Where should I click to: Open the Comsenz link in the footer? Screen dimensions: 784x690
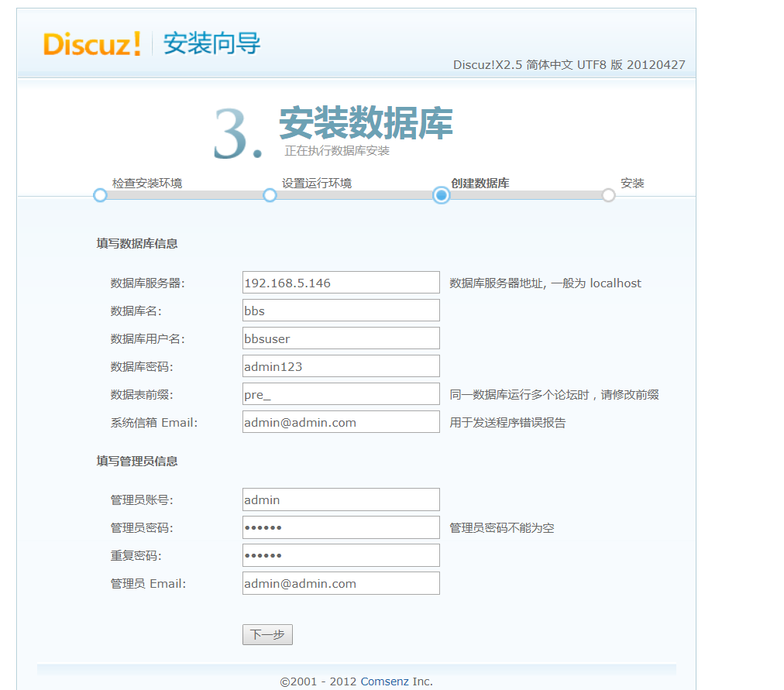[x=384, y=681]
